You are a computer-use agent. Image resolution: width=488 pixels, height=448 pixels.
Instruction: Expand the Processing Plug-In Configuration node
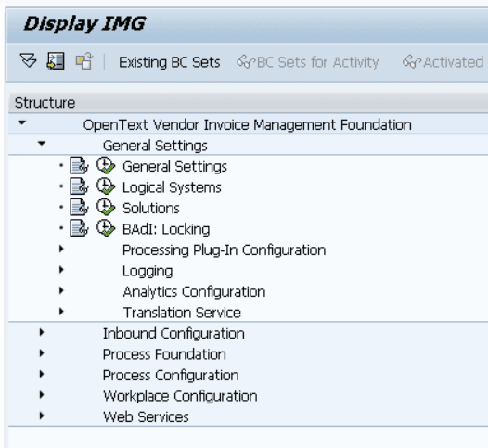point(61,249)
